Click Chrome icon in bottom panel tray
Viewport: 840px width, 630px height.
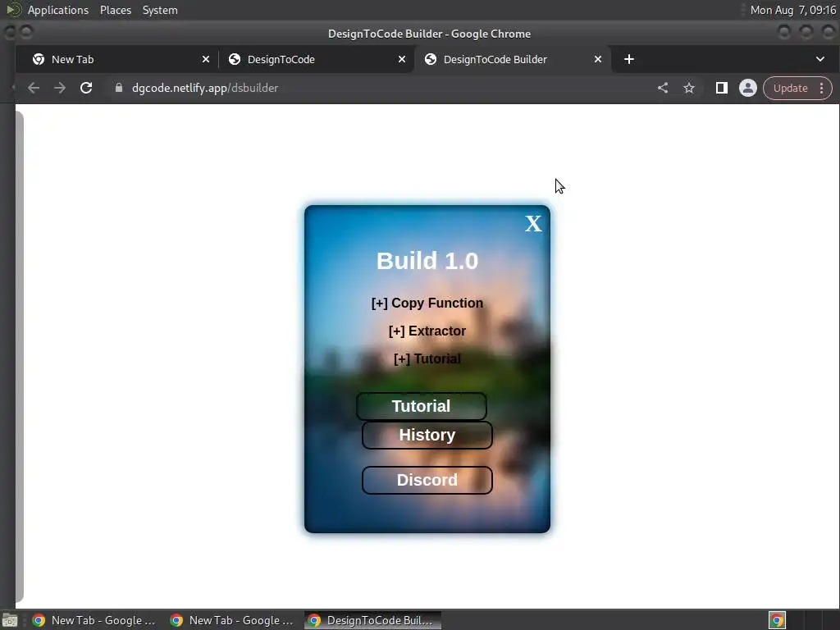coord(778,620)
